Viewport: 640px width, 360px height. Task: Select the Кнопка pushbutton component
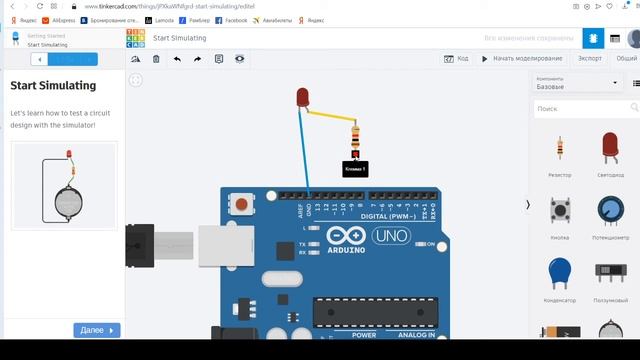[x=560, y=218]
